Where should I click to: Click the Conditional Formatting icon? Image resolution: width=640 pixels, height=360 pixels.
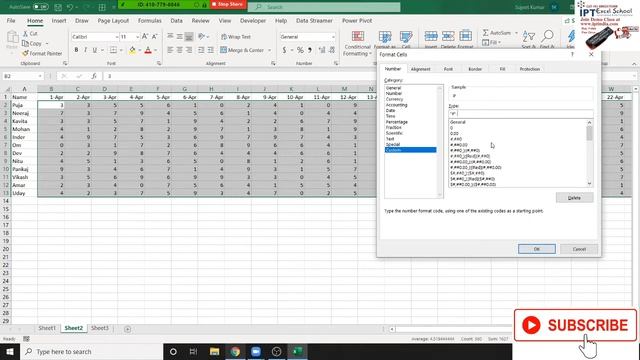click(x=358, y=36)
